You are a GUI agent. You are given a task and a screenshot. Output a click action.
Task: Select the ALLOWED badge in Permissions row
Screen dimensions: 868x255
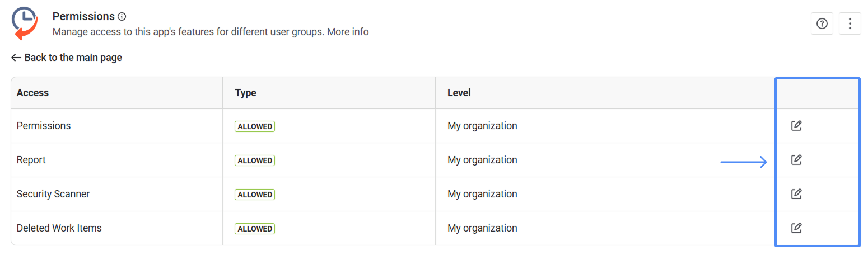tap(255, 126)
